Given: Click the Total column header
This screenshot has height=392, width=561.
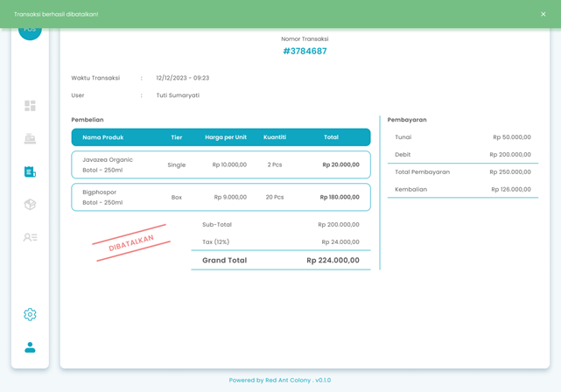Looking at the screenshot, I should tap(331, 137).
